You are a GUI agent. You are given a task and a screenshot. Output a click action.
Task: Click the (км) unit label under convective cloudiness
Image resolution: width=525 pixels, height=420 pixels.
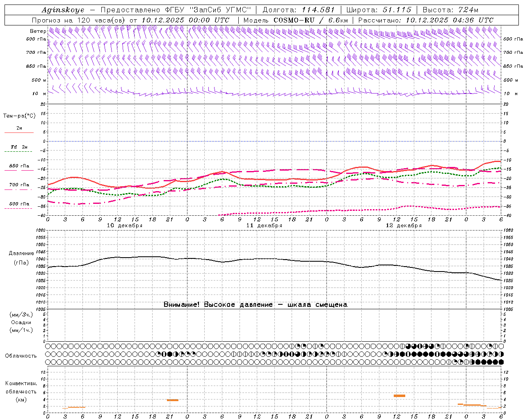tap(21, 399)
